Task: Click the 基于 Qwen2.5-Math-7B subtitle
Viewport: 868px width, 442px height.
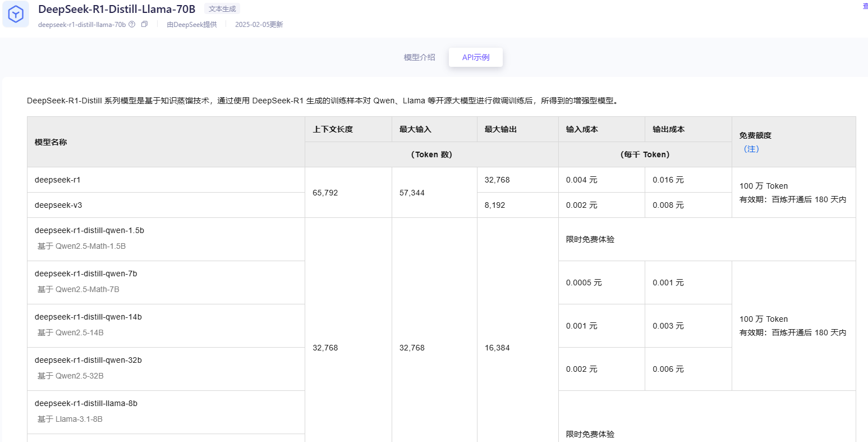Action: point(78,289)
